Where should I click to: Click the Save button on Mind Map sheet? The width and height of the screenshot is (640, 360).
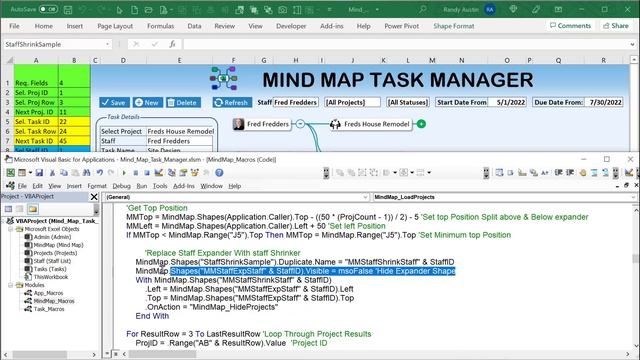coord(114,102)
